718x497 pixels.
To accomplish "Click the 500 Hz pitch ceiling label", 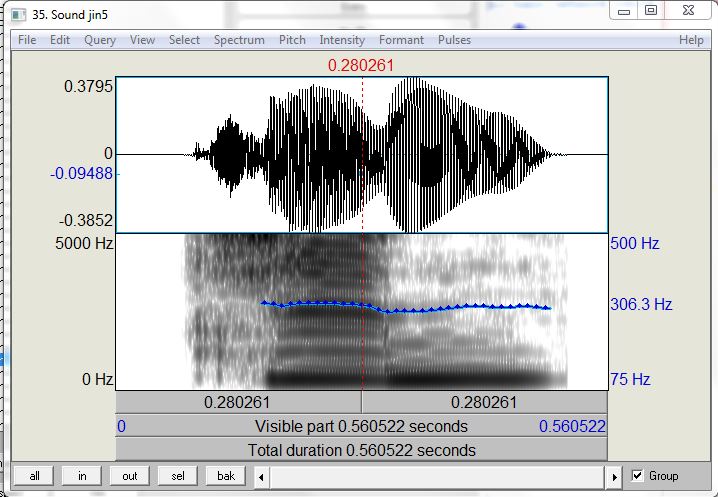I will [x=635, y=243].
